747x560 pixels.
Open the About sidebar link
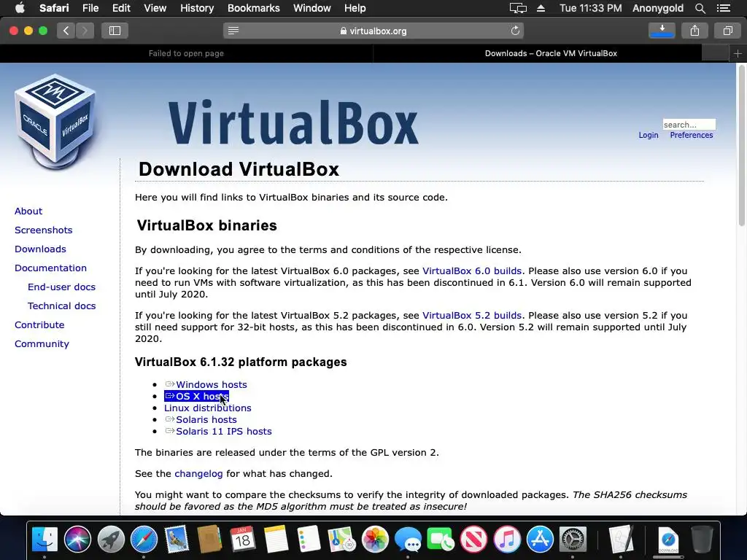28,211
